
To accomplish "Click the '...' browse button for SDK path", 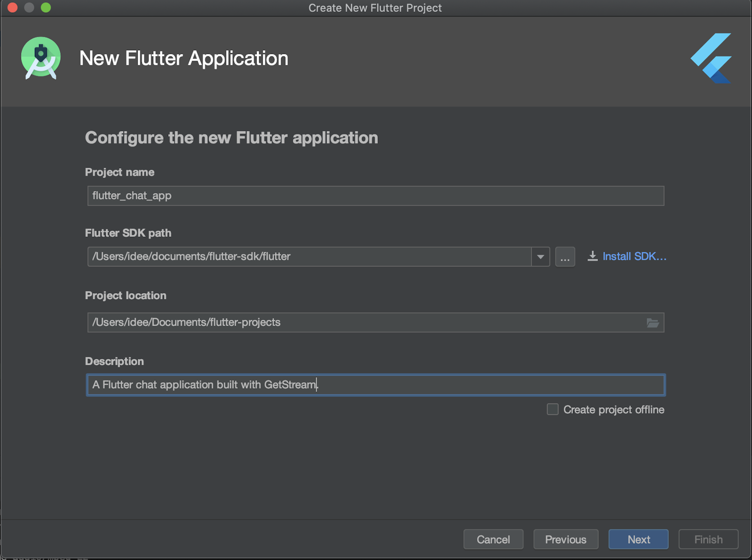I will tap(565, 257).
